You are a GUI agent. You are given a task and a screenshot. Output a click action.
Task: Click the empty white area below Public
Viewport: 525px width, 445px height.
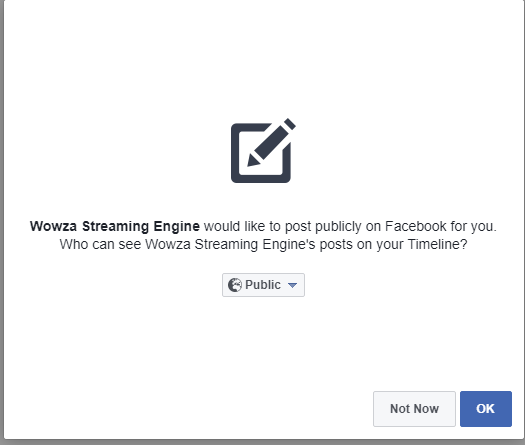263,342
